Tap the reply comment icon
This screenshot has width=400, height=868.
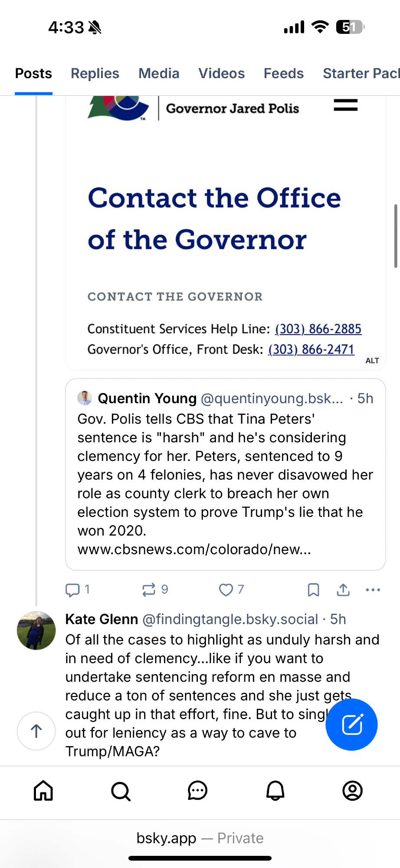pos(72,590)
